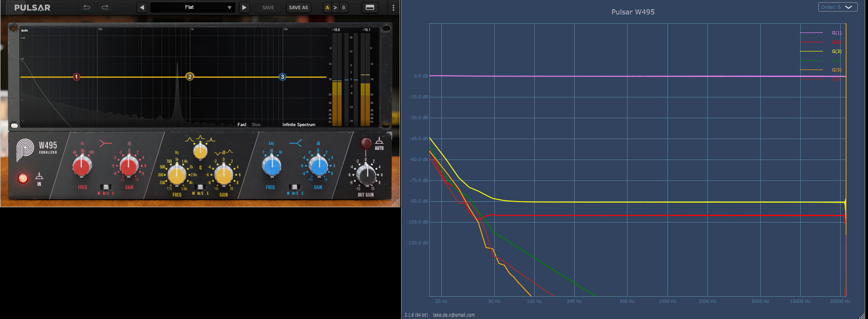
Task: Click the small yellow Q knob
Action: point(200,151)
